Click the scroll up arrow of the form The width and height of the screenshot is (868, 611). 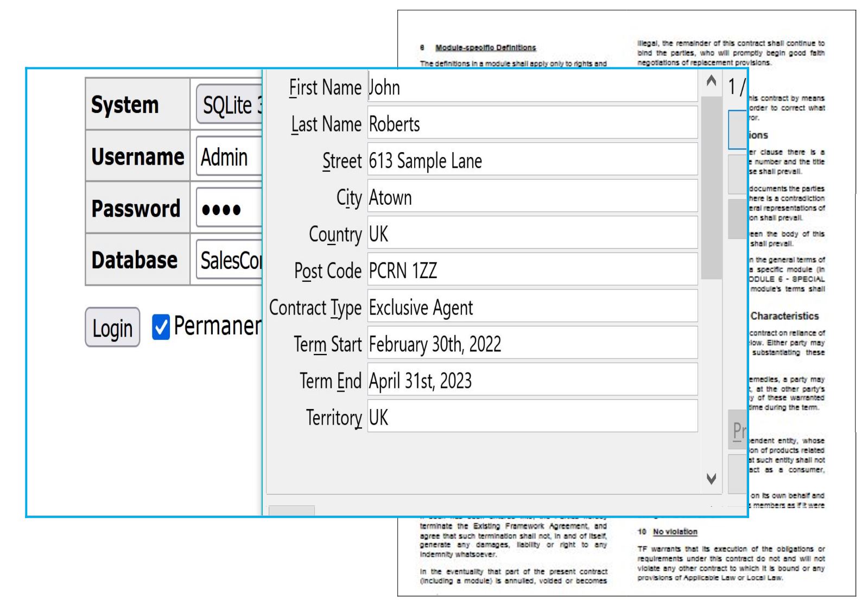click(x=711, y=82)
